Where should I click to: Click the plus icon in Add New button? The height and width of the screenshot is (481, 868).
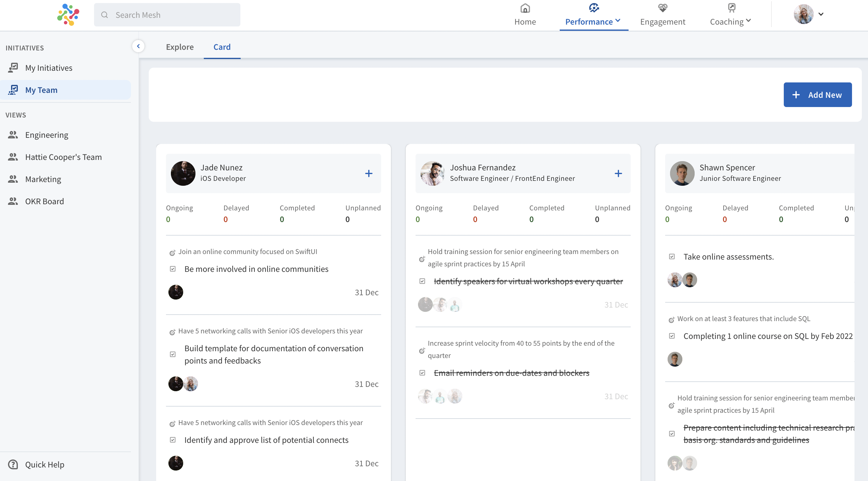(796, 95)
